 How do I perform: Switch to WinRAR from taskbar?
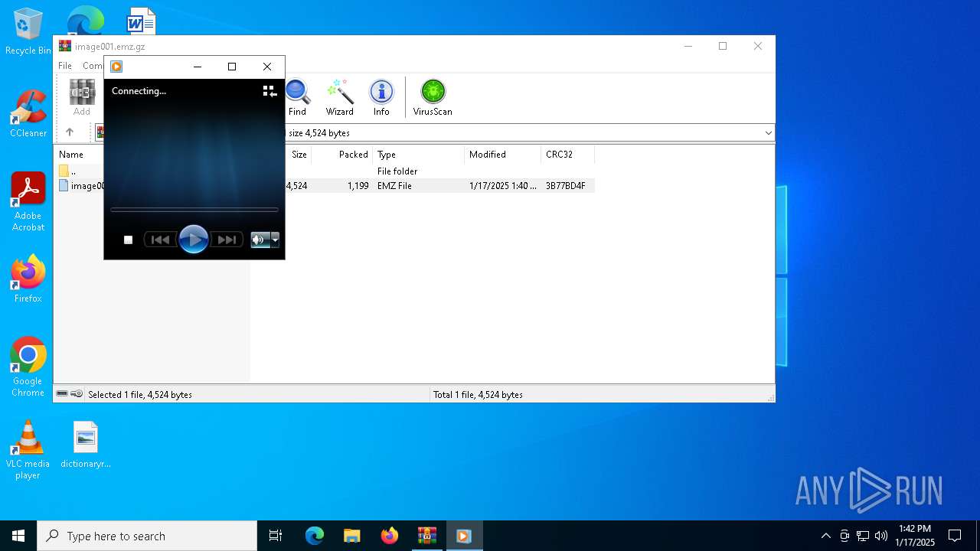click(x=426, y=536)
